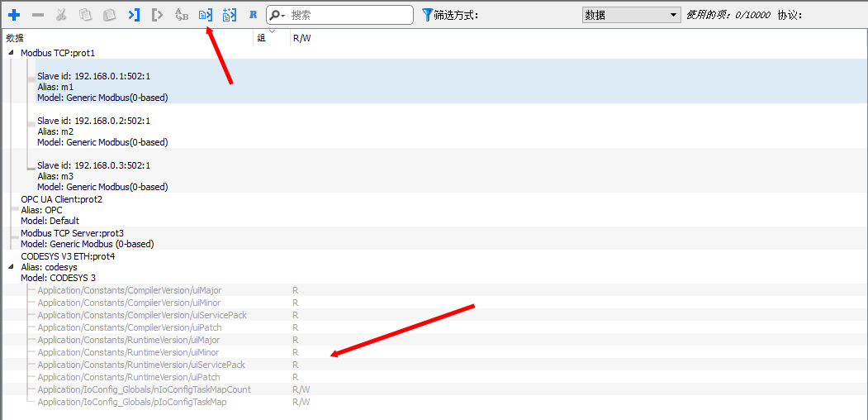Click the copy icon in toolbar

[x=85, y=15]
